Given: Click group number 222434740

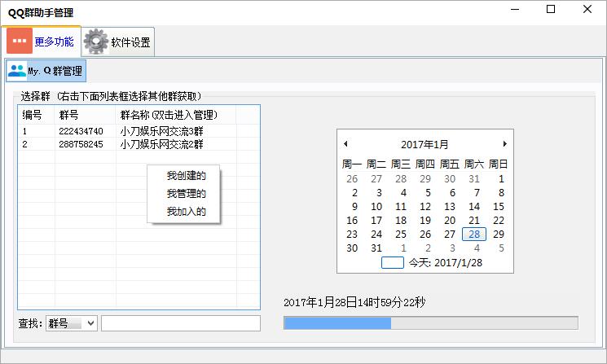Looking at the screenshot, I should point(81,131).
